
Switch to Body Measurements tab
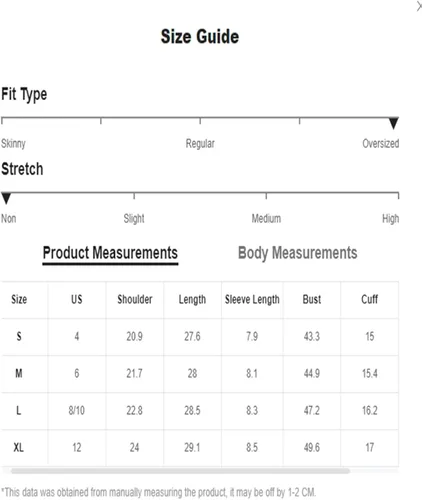(297, 253)
